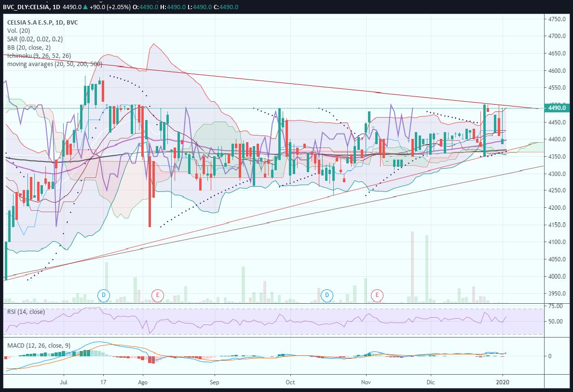This screenshot has width=573, height=392.
Task: Open the earnings E marker in November
Action: pyautogui.click(x=377, y=295)
